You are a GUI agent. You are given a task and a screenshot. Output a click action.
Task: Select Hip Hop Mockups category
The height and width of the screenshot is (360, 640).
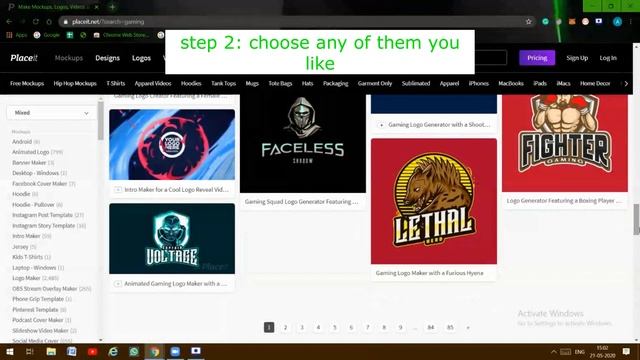click(75, 83)
